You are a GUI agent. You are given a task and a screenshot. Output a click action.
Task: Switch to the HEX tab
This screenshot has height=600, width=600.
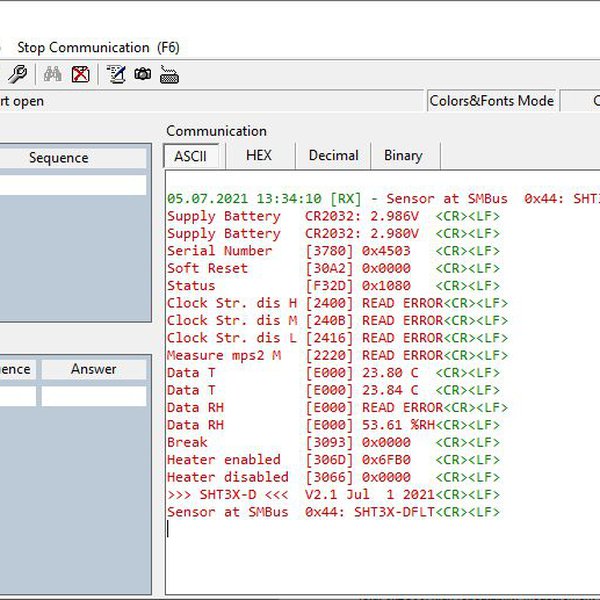pos(258,155)
